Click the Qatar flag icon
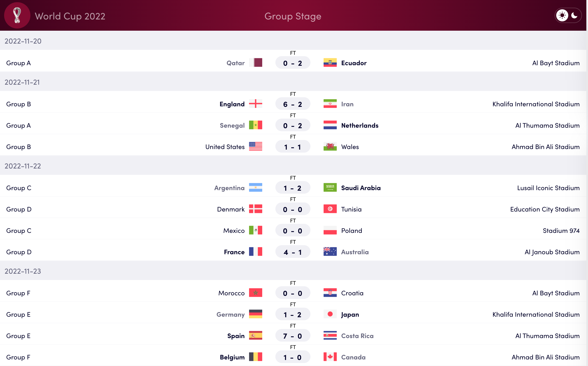 point(255,63)
